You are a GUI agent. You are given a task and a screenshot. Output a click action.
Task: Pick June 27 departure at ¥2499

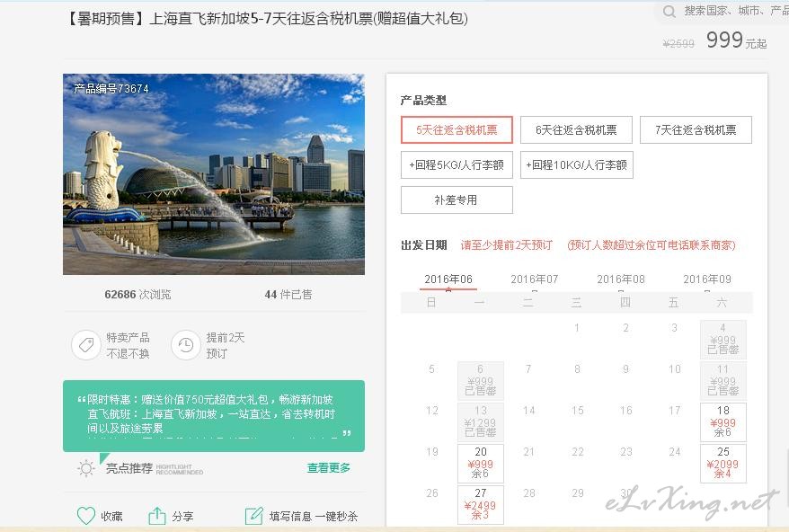point(481,504)
